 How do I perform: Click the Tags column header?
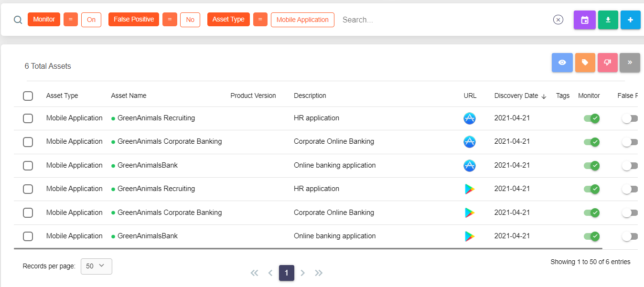click(563, 96)
